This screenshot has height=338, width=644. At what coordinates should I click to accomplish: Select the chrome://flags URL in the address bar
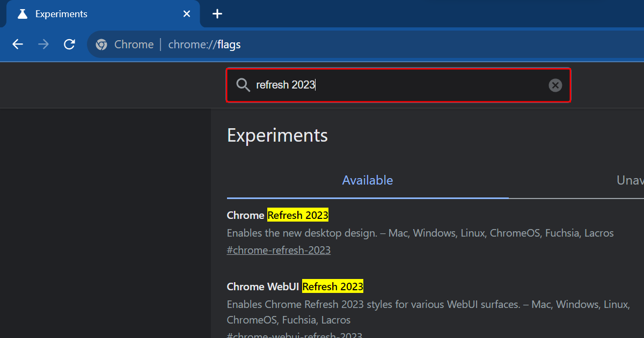click(204, 45)
